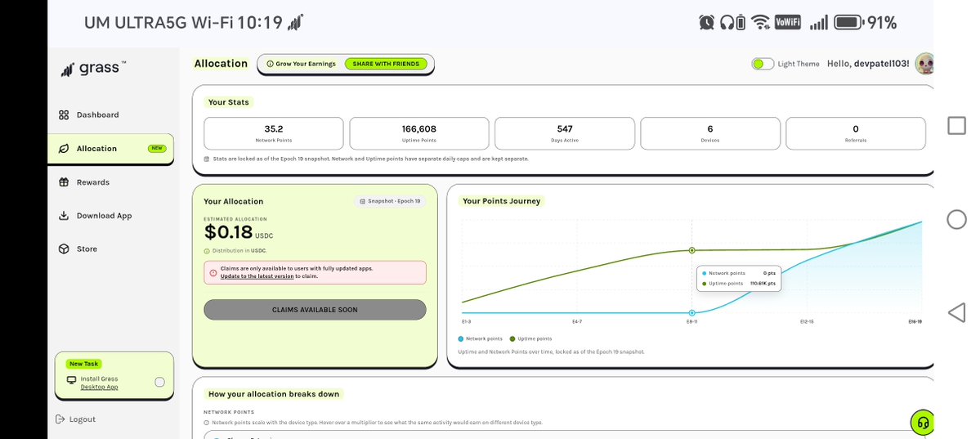The image size is (980, 439).
Task: Click How your allocation breaks down heading
Action: click(x=274, y=394)
